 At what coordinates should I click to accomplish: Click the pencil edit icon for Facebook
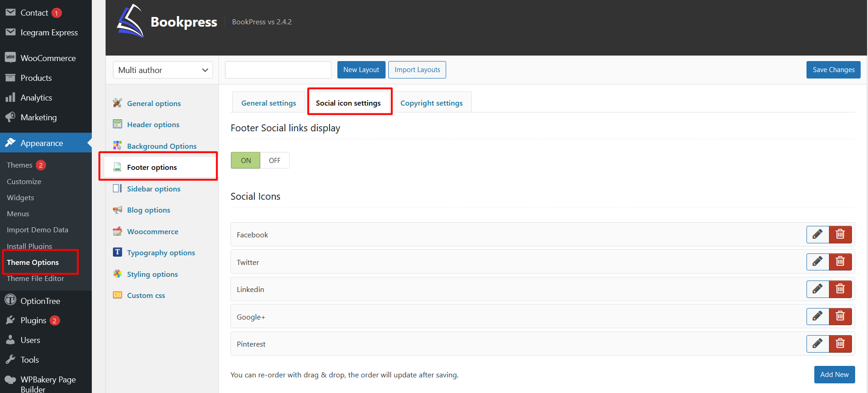[x=818, y=235]
